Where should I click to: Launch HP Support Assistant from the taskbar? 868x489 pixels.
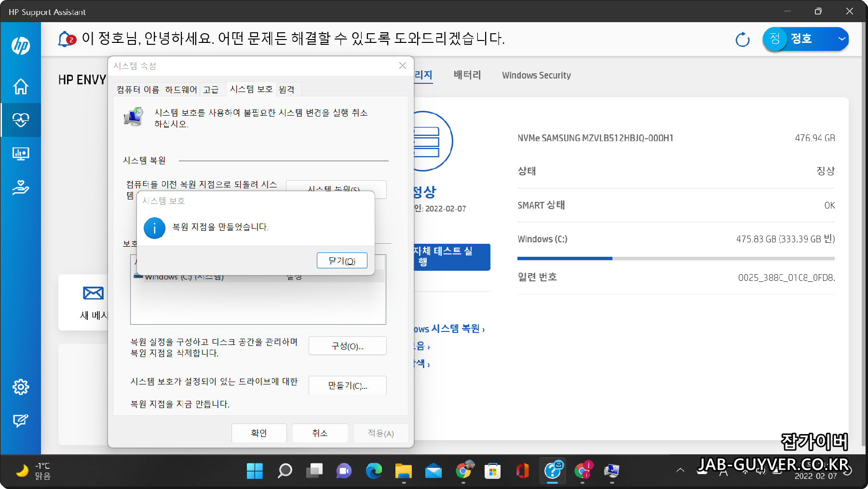click(552, 471)
